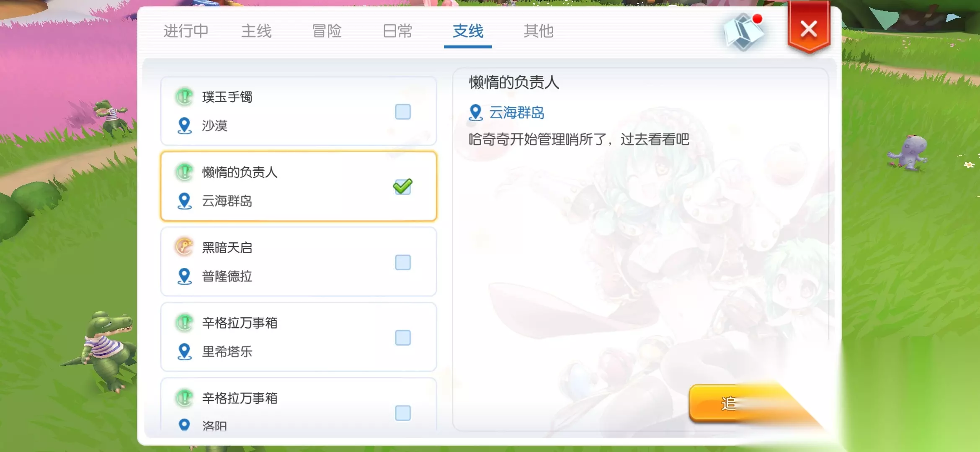Switch to the 日常 tab
The width and height of the screenshot is (980, 452).
(x=397, y=31)
